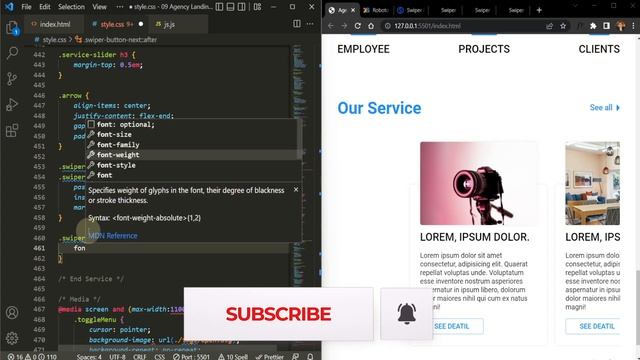
Task: Click the errors and warnings status bar entry
Action: pyautogui.click(x=32, y=356)
